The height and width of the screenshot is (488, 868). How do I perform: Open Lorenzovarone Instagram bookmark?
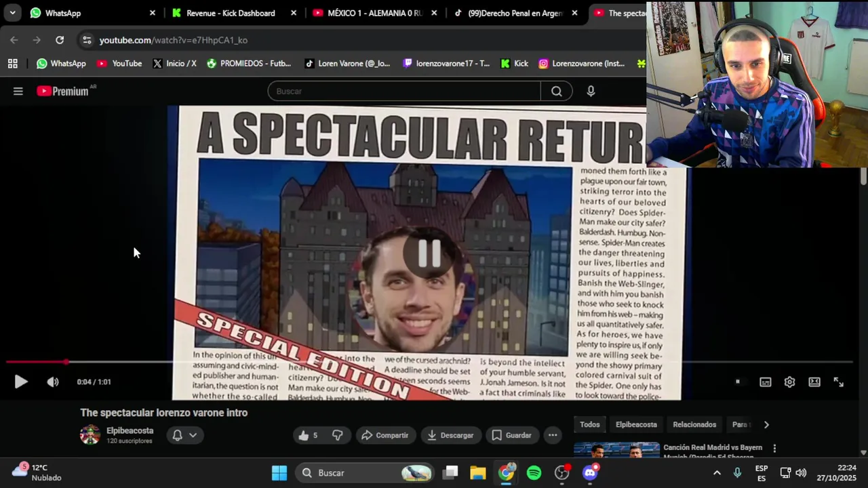tap(582, 64)
